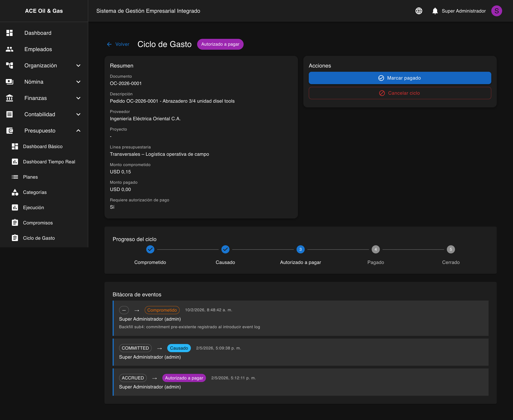This screenshot has width=513, height=420.
Task: Click timestamp '2/5/2026, 5:09:38 p. m.'
Action: tap(218, 348)
